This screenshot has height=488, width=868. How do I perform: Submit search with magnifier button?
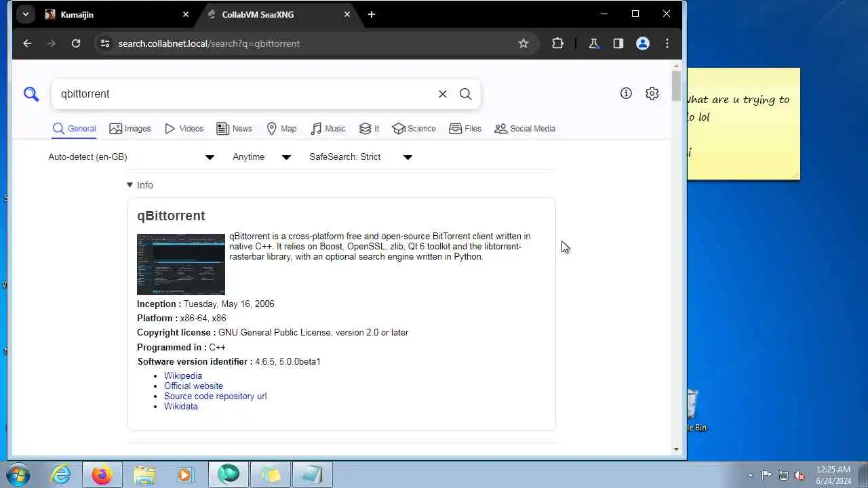tap(466, 94)
